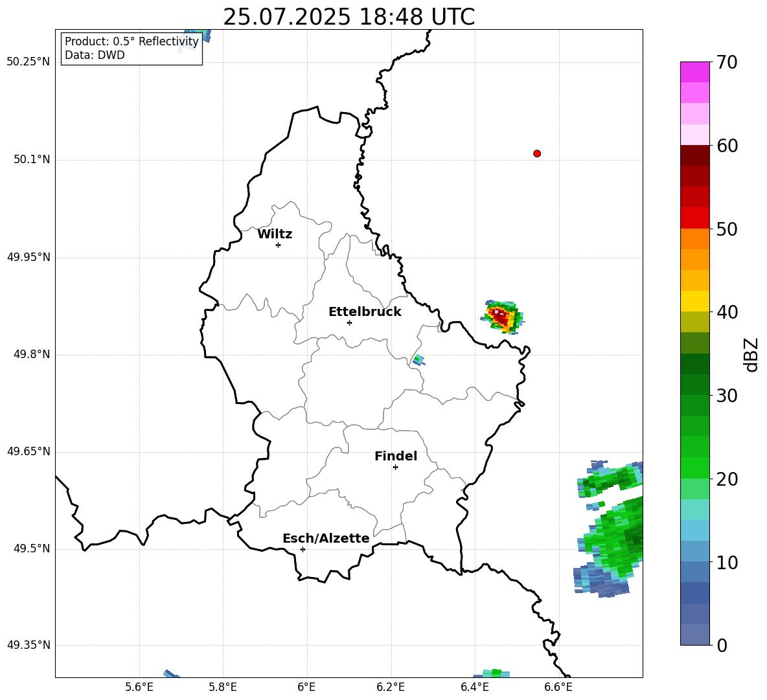767x700 pixels.
Task: Click the 'Wiltz' label
Action: click(x=275, y=234)
